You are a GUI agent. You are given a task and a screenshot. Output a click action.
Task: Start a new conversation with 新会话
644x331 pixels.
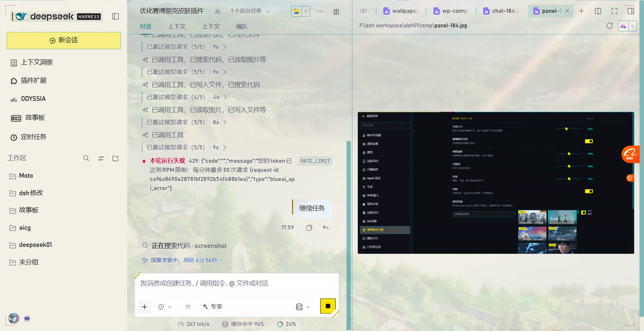(x=64, y=40)
